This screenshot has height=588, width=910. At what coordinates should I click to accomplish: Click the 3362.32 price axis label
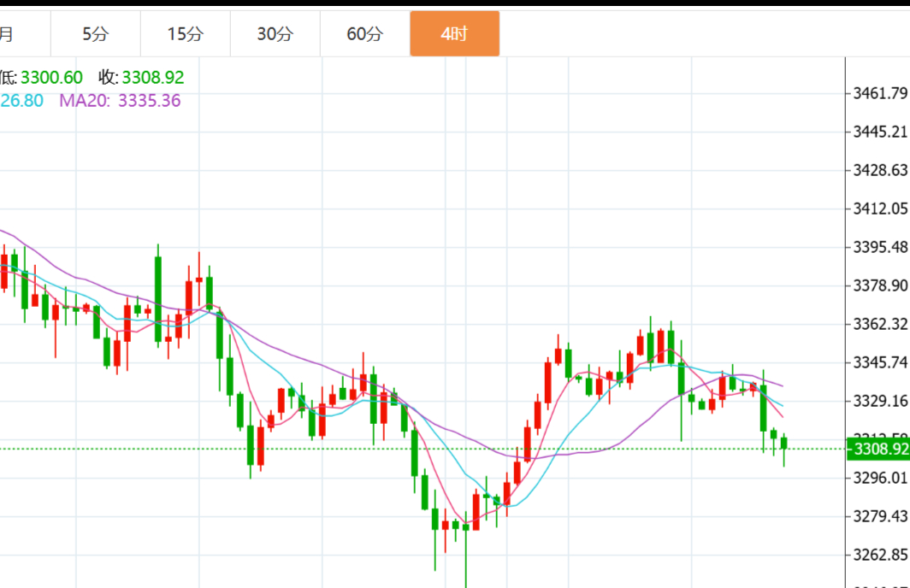click(880, 324)
